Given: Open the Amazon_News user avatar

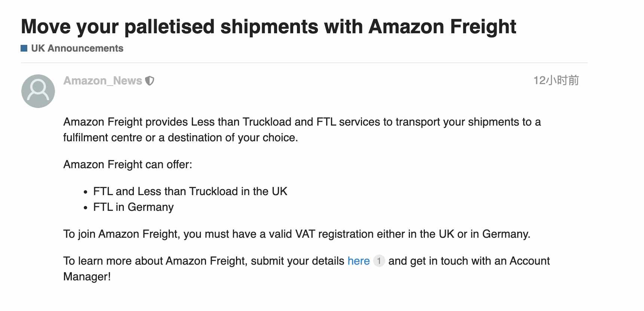Looking at the screenshot, I should coord(38,91).
